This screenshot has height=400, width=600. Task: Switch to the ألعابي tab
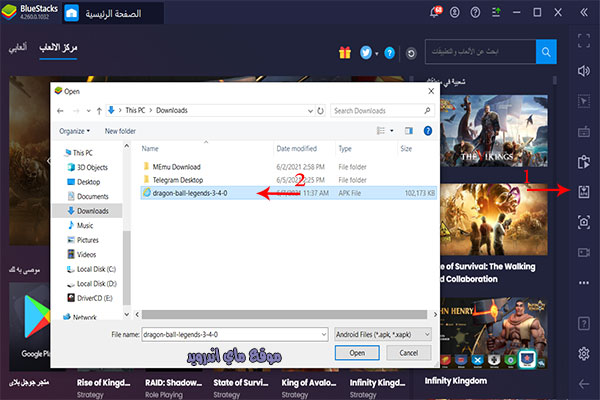pos(18,48)
